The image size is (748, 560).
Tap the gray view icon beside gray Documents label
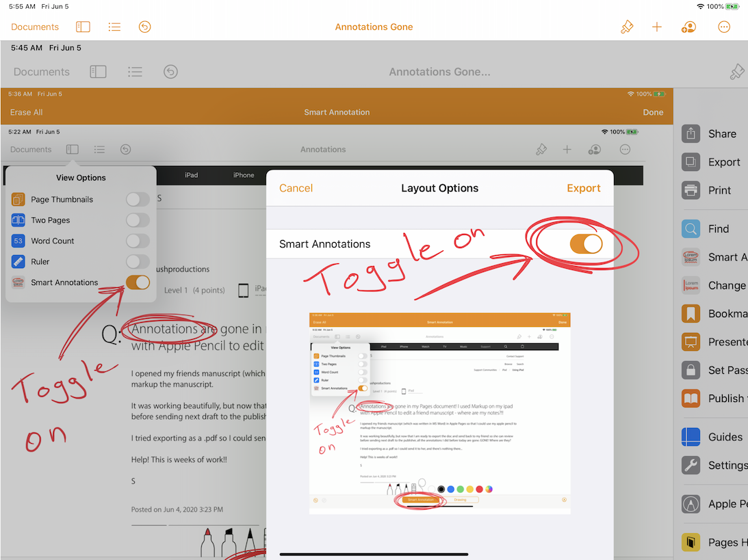(x=98, y=72)
